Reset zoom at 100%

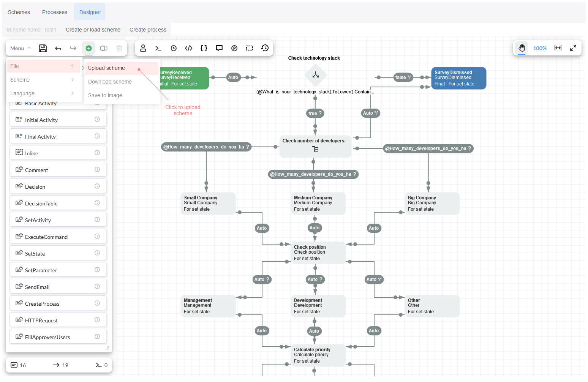pyautogui.click(x=540, y=48)
